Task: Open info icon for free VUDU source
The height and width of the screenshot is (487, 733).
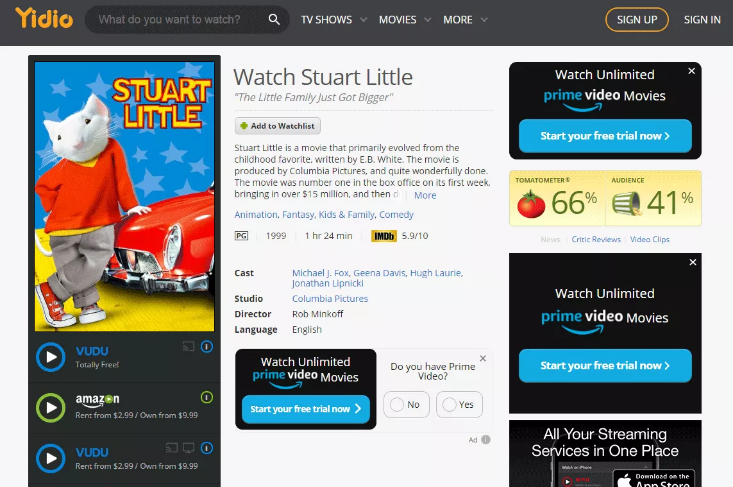Action: click(207, 347)
